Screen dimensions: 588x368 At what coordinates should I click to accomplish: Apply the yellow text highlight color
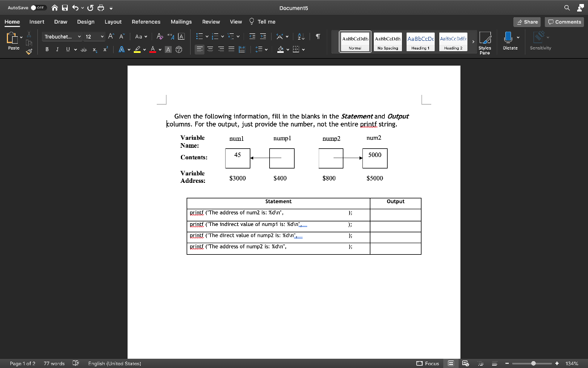(137, 49)
